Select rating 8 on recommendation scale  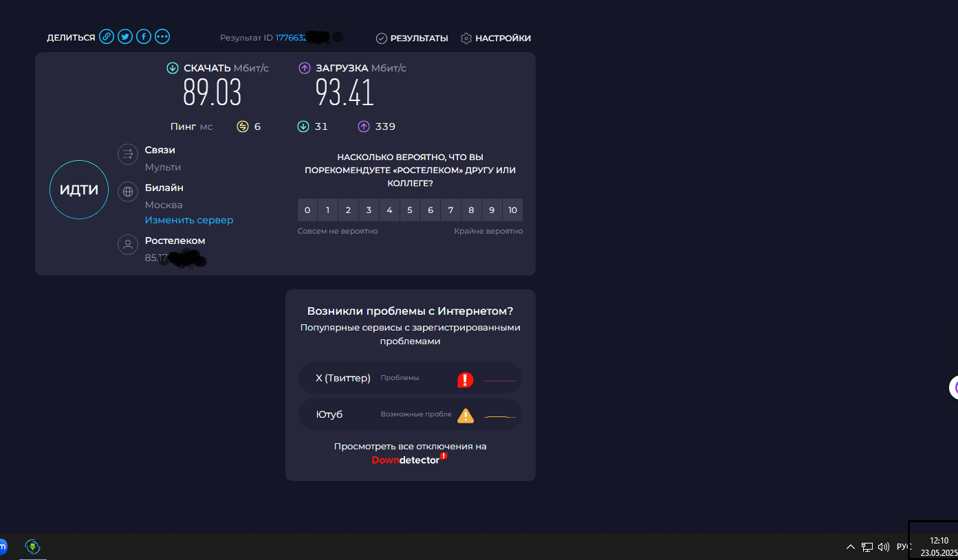point(471,210)
